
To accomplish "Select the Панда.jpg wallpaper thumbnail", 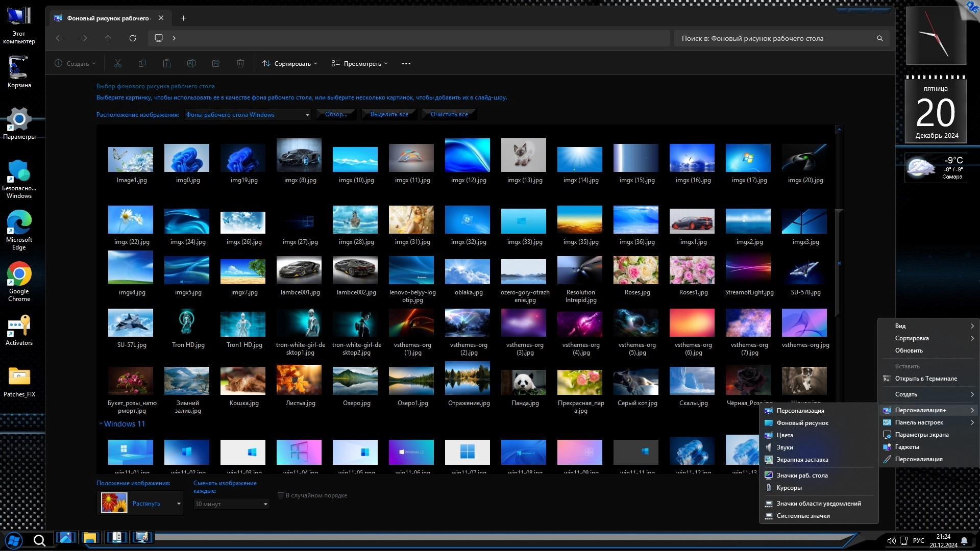I will click(x=524, y=383).
